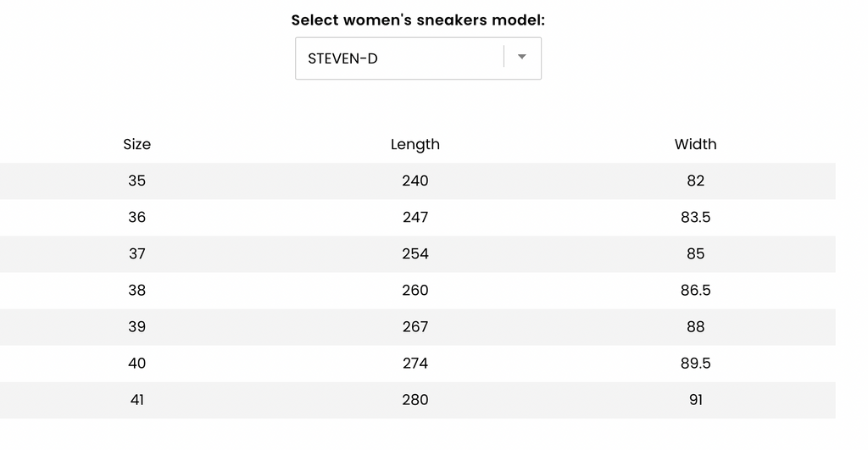
Task: Select the size 37 cell
Action: click(136, 254)
